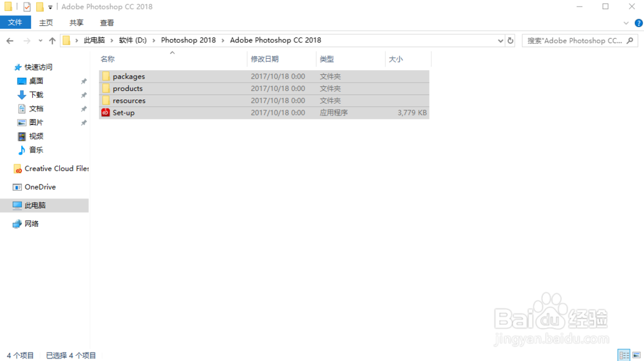Open the Help question mark icon

point(639,23)
